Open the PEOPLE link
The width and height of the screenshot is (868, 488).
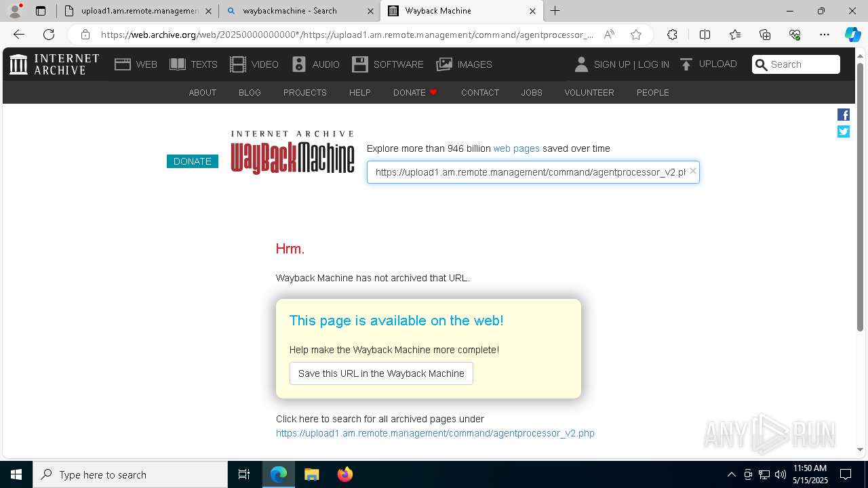(653, 92)
